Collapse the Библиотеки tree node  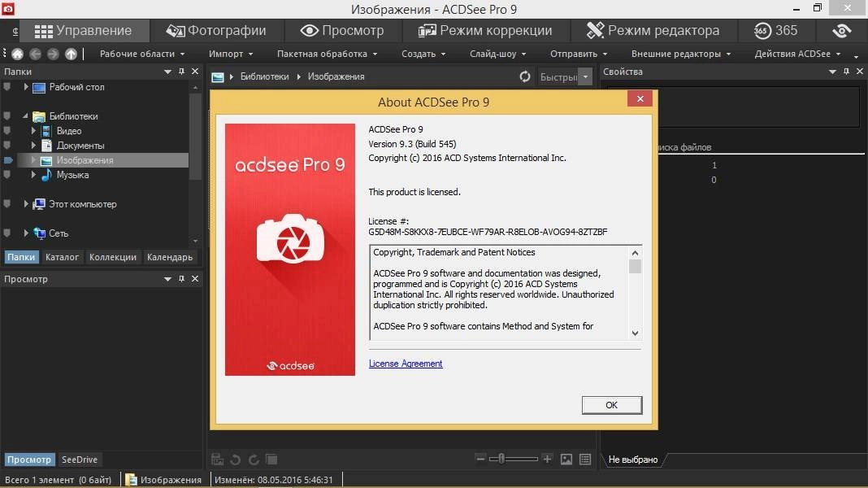pyautogui.click(x=25, y=116)
